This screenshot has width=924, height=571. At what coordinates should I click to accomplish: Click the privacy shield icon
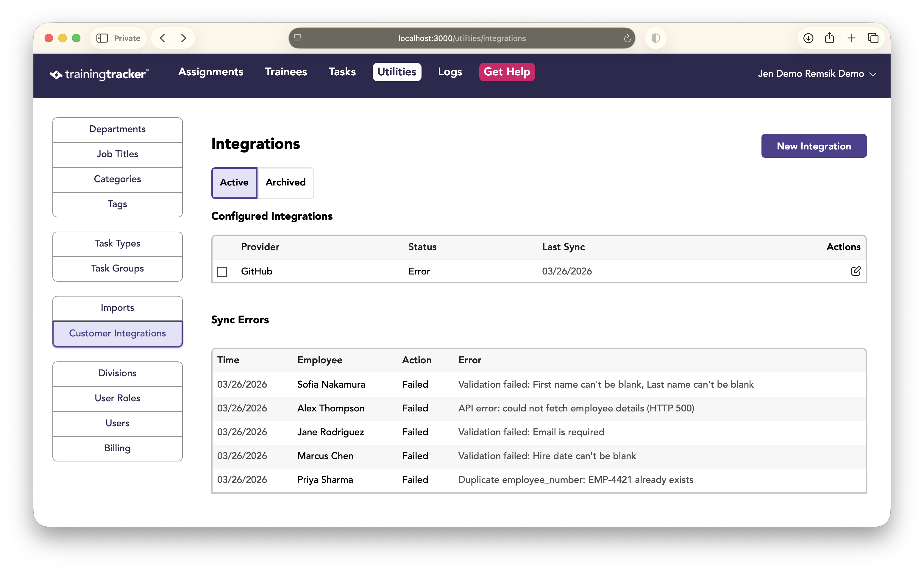[655, 38]
